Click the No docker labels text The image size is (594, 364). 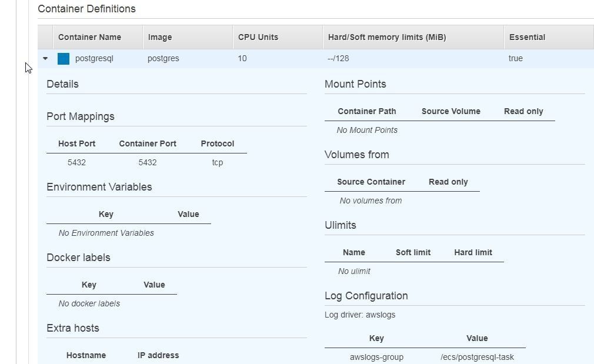pos(89,303)
